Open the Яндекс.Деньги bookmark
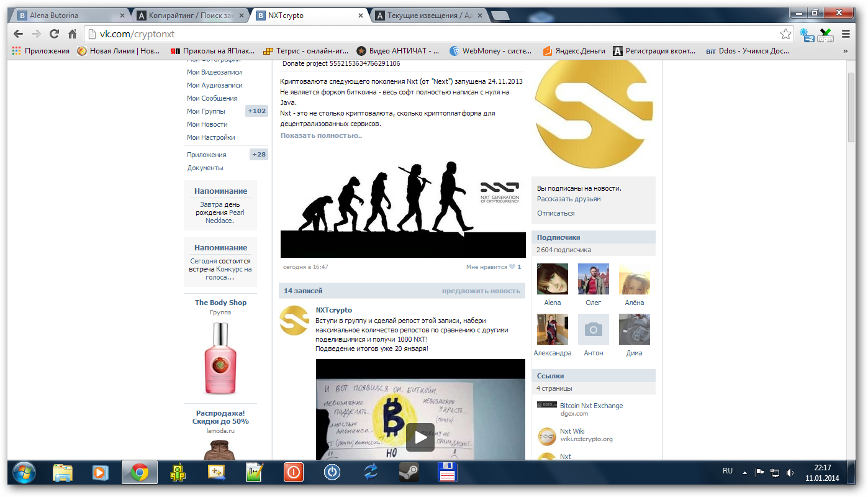 pos(574,51)
